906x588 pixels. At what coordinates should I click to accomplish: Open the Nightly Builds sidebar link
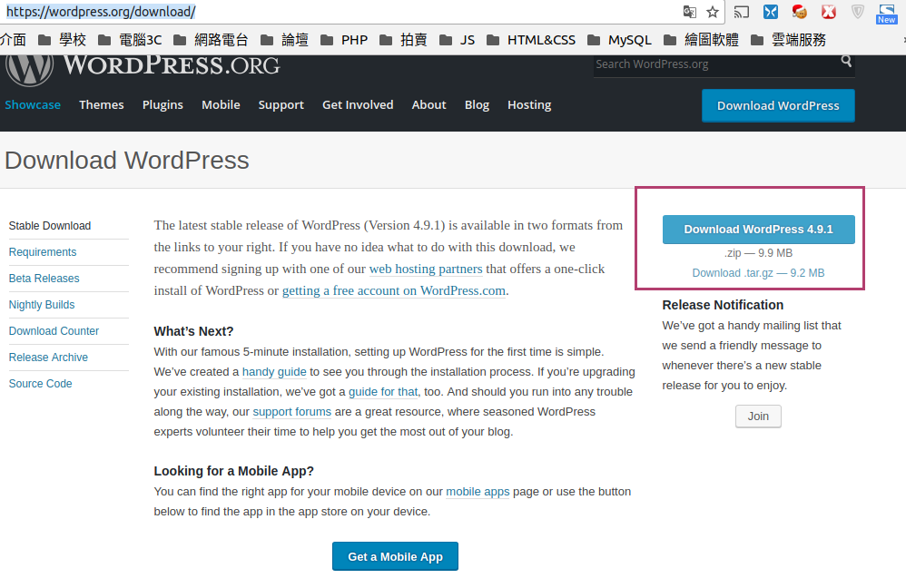pos(42,305)
